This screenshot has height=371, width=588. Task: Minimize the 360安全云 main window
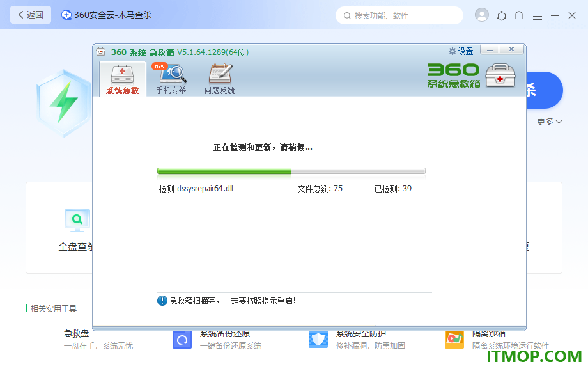click(555, 16)
